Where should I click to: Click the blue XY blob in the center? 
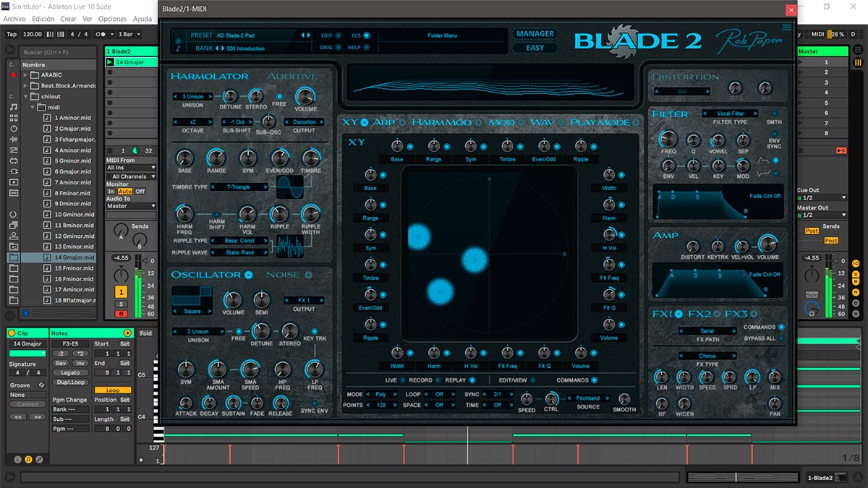click(475, 258)
